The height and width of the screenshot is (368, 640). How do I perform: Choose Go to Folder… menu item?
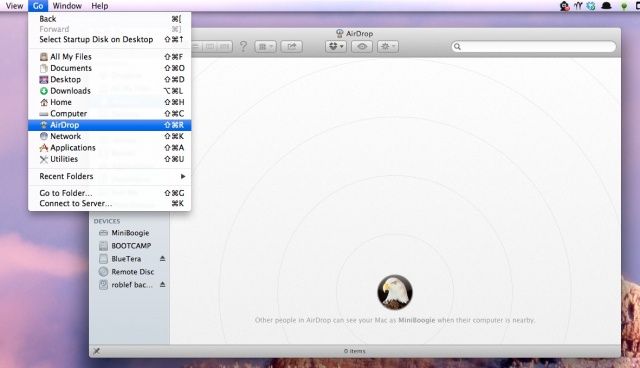pos(109,193)
